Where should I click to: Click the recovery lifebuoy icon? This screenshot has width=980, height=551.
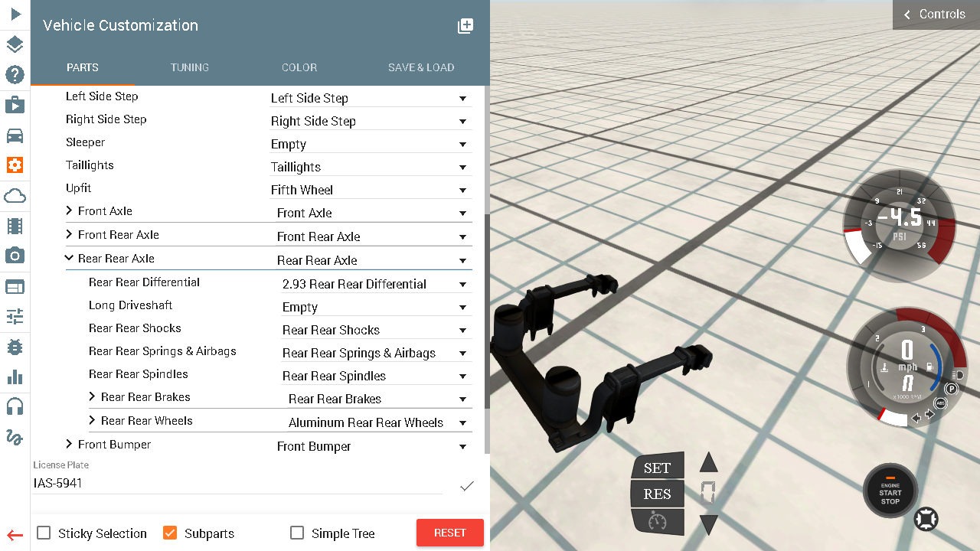coord(926,518)
